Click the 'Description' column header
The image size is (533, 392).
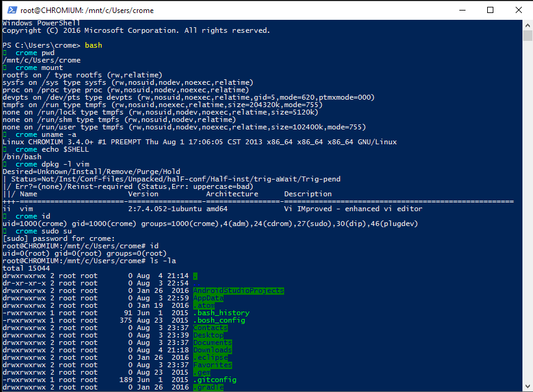pos(308,194)
